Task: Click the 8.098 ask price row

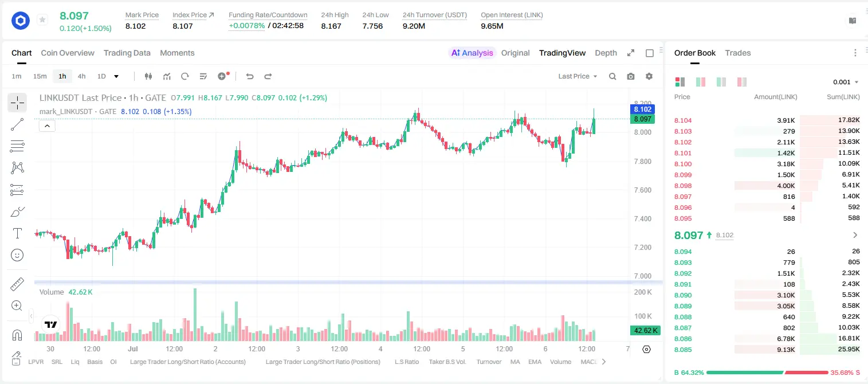Action: tap(767, 186)
